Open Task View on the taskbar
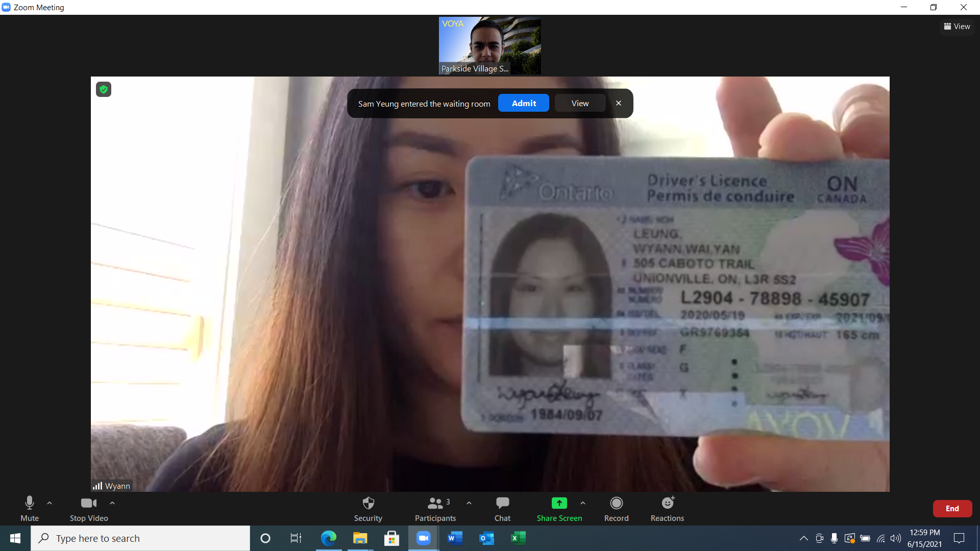Viewport: 980px width, 551px height. point(296,538)
